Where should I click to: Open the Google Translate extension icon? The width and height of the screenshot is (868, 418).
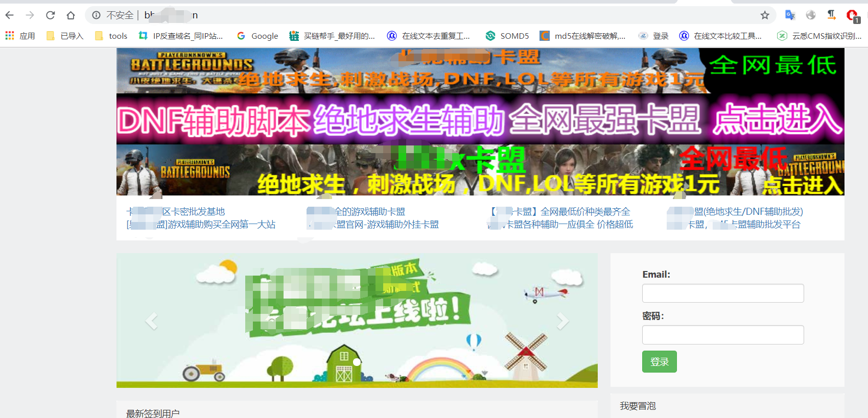pos(790,15)
